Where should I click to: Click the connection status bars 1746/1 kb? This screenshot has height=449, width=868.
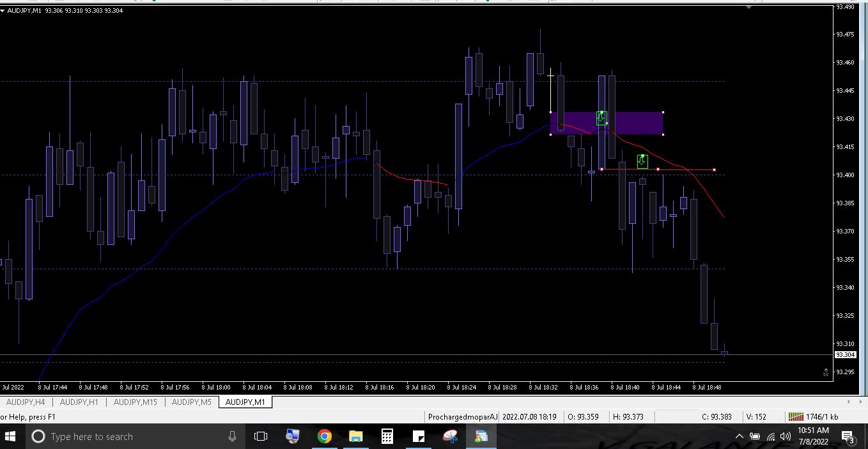pyautogui.click(x=812, y=416)
